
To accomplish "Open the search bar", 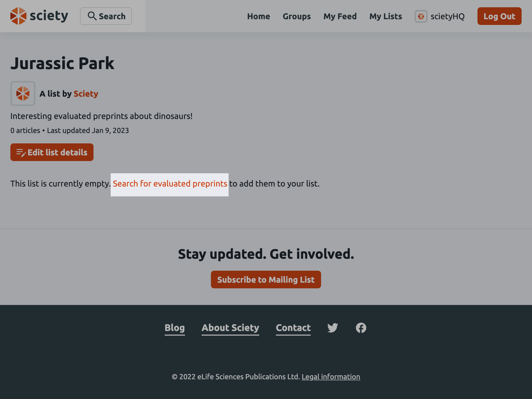I will click(106, 16).
